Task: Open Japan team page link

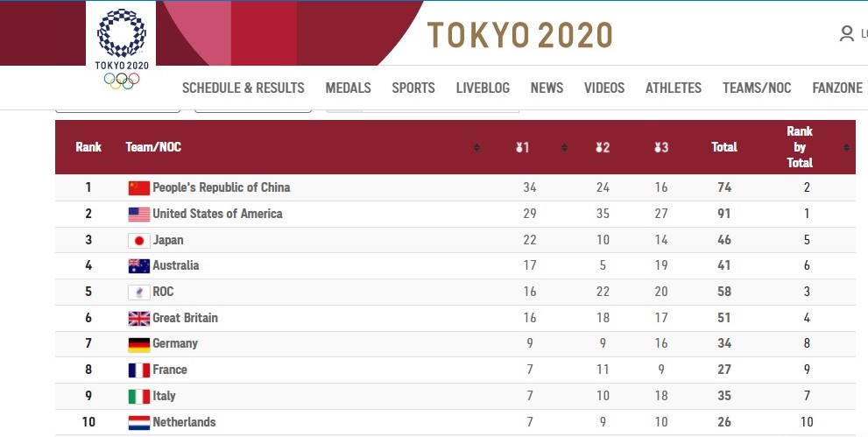Action: (x=168, y=240)
